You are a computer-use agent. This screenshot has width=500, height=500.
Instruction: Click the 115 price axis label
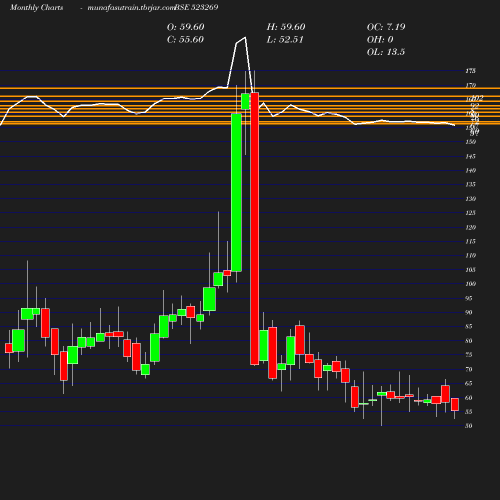tap(470, 241)
